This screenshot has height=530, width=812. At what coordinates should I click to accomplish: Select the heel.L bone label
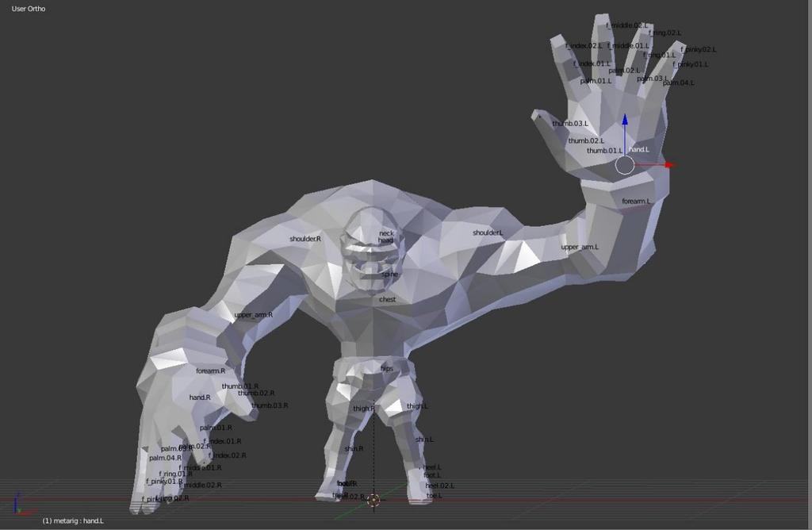pyautogui.click(x=431, y=467)
